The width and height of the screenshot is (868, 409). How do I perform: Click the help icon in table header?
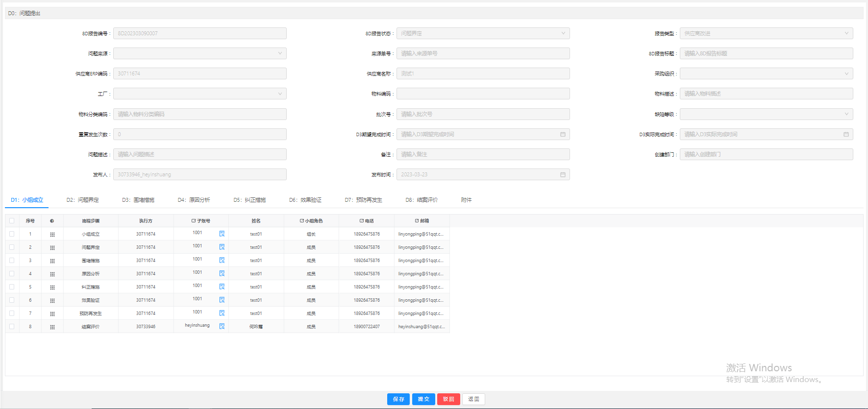(x=52, y=221)
